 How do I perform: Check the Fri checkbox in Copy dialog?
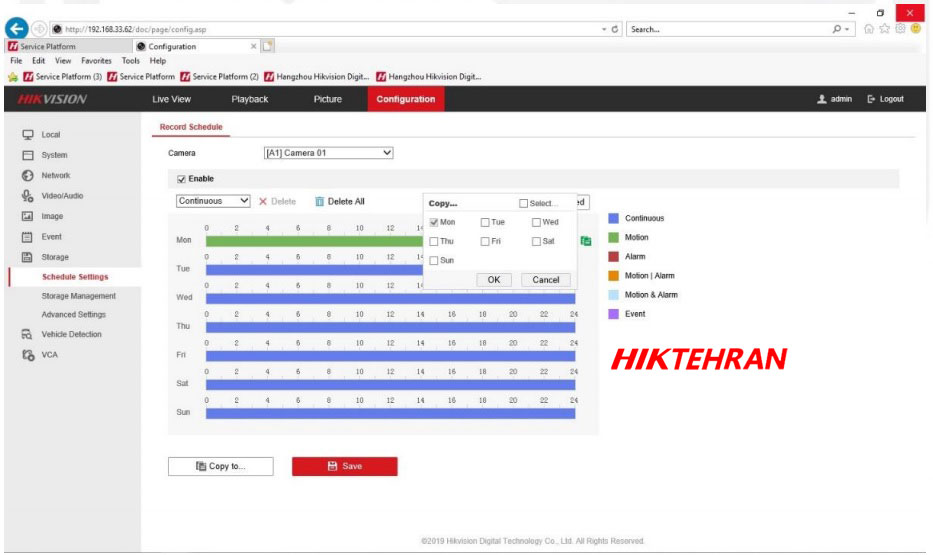tap(485, 242)
